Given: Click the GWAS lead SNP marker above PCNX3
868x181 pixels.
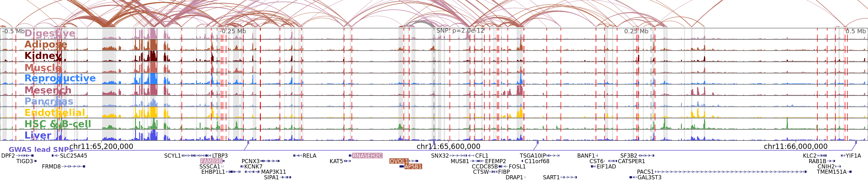Looking at the screenshot, I should pyautogui.click(x=248, y=143).
